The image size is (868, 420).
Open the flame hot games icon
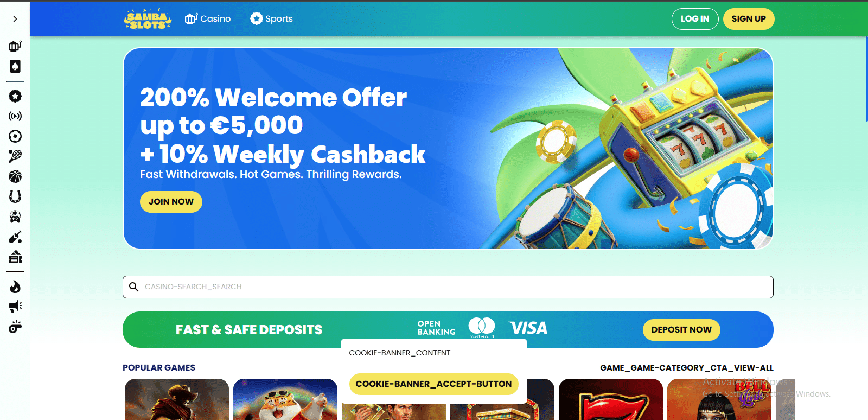pyautogui.click(x=15, y=287)
